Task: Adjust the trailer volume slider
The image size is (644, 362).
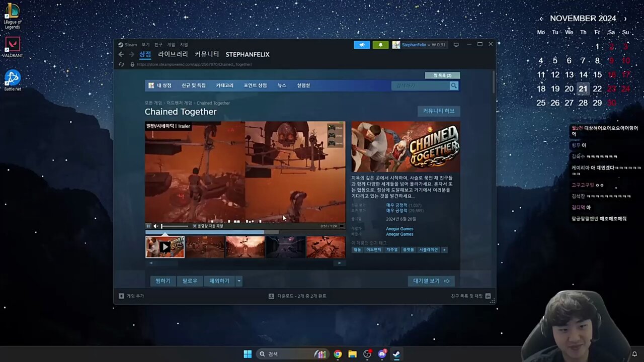Action: (x=174, y=226)
